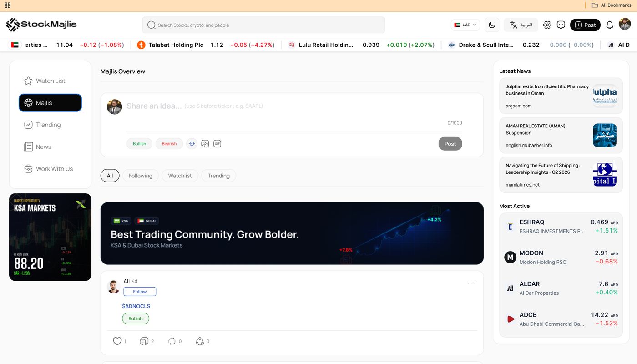Focus the stocks, crypto, people search field

(x=264, y=25)
